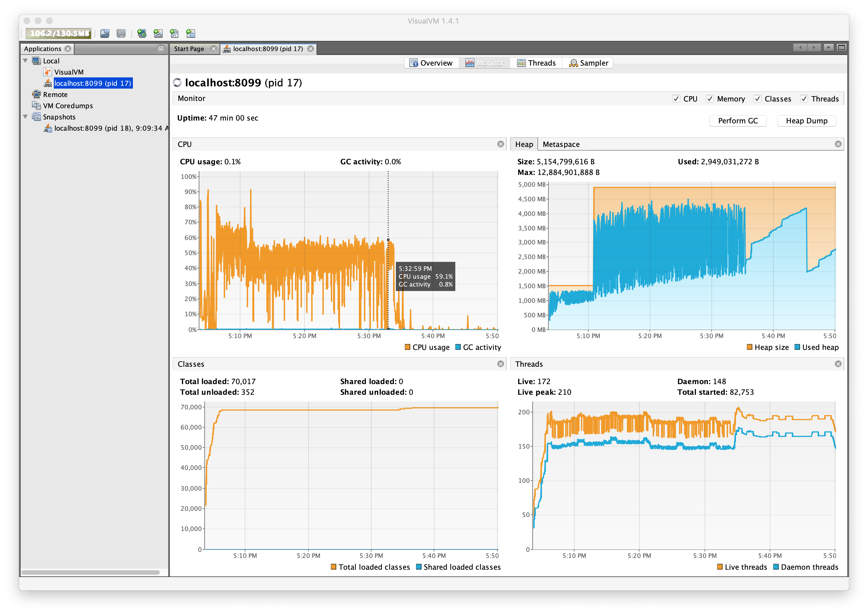Toggle the Classes monitor checkbox
The image size is (868, 614).
[757, 99]
